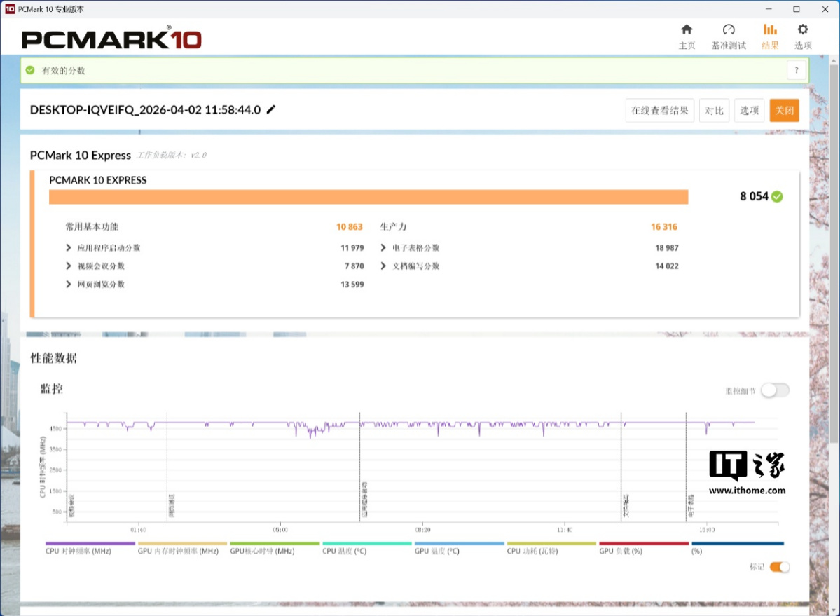Viewport: 840px width, 616px height.
Task: Expand Video Conferencing score row
Action: coord(69,266)
